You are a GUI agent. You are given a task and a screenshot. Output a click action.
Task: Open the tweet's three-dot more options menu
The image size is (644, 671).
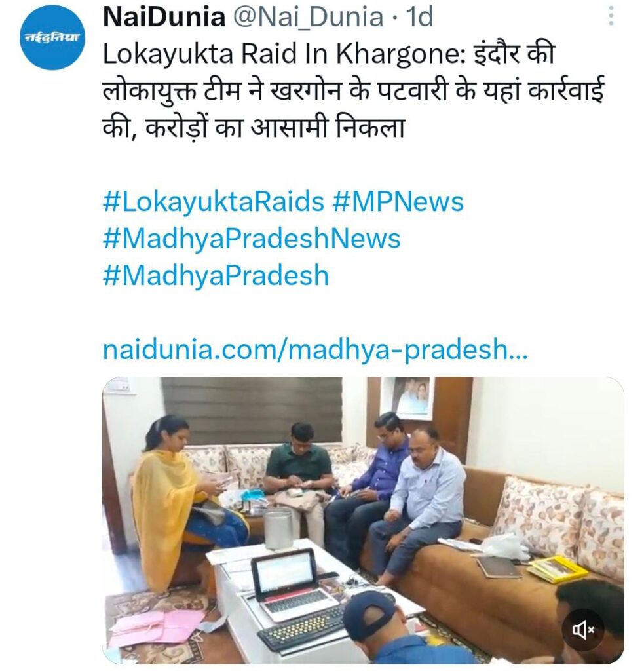click(611, 16)
